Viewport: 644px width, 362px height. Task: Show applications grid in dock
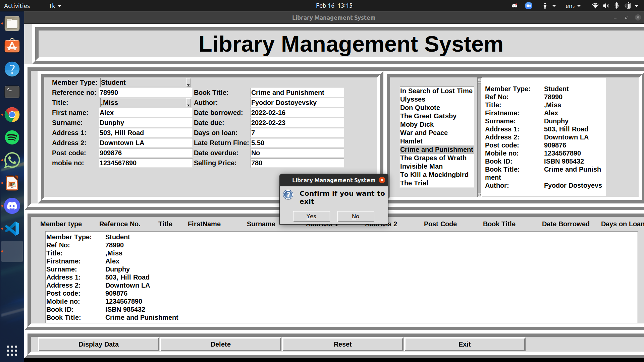click(x=12, y=350)
